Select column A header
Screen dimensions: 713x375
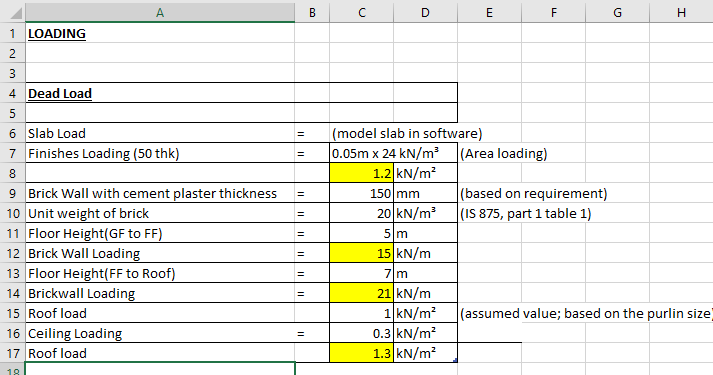coord(160,13)
